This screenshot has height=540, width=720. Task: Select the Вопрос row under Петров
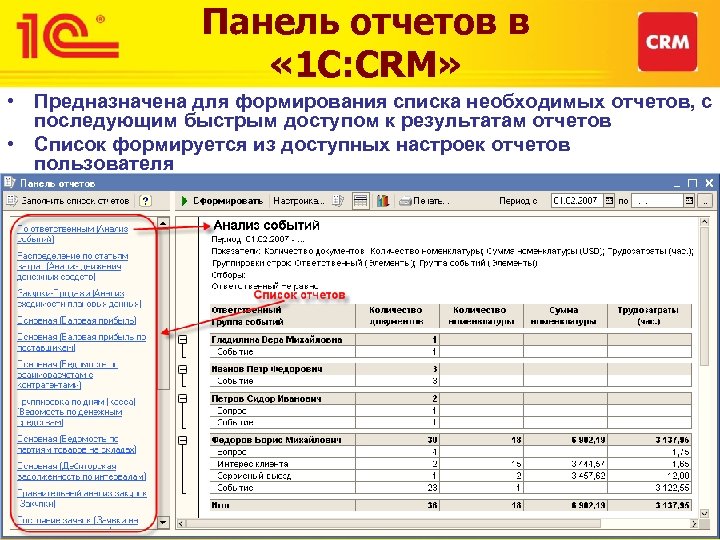click(451, 411)
